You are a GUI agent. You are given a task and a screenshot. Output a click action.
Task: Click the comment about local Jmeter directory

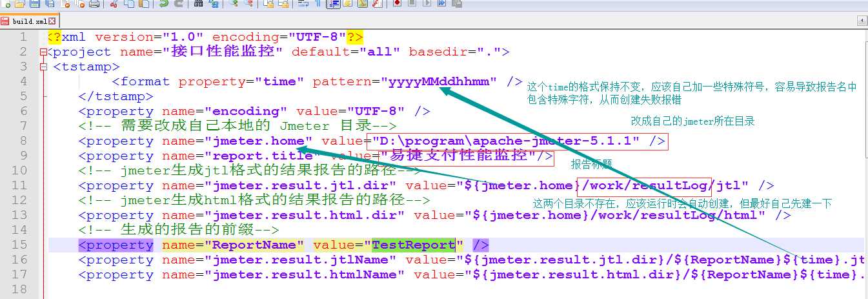click(x=237, y=126)
